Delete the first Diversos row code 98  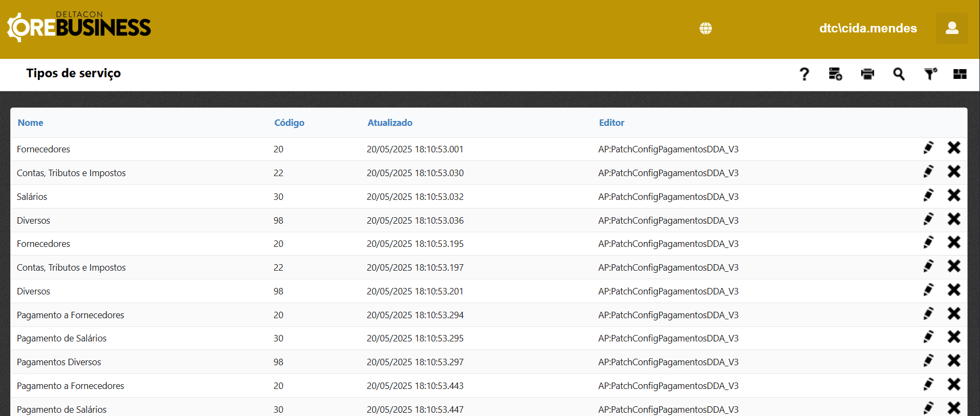[x=954, y=219]
